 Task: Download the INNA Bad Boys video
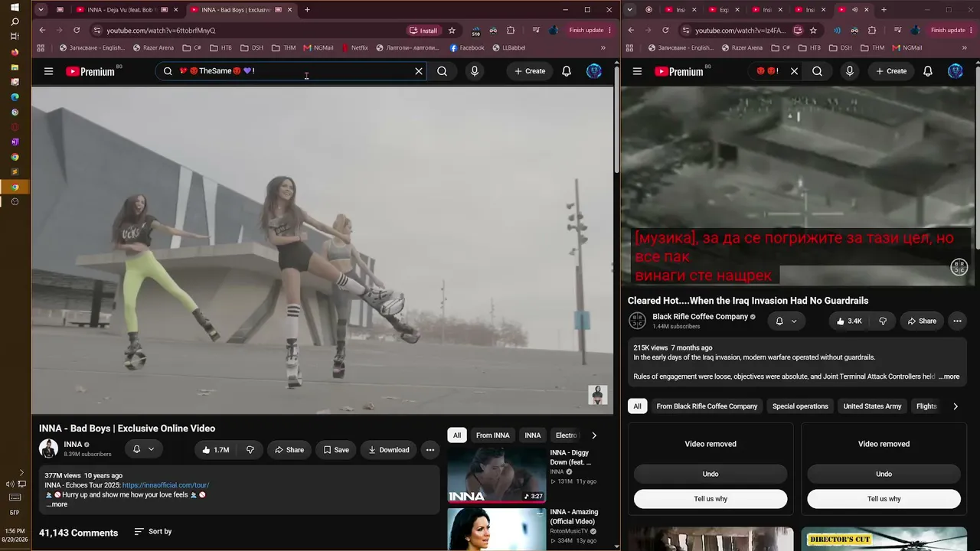point(388,450)
